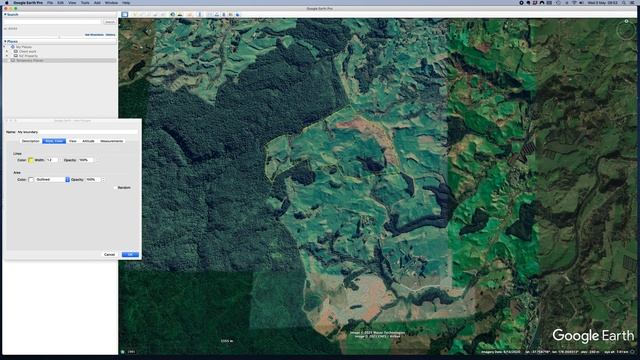Open the Help menu
This screenshot has height=360, width=640.
tap(126, 2)
